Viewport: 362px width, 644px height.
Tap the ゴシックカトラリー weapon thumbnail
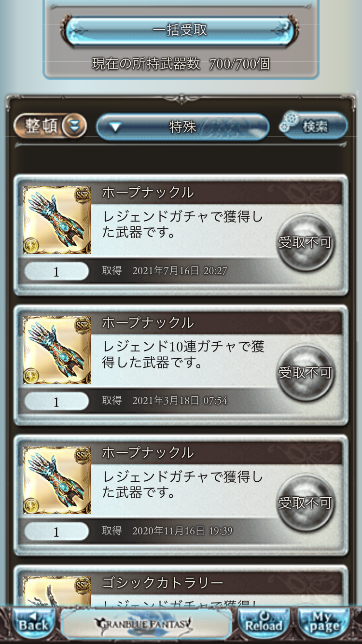click(56, 592)
